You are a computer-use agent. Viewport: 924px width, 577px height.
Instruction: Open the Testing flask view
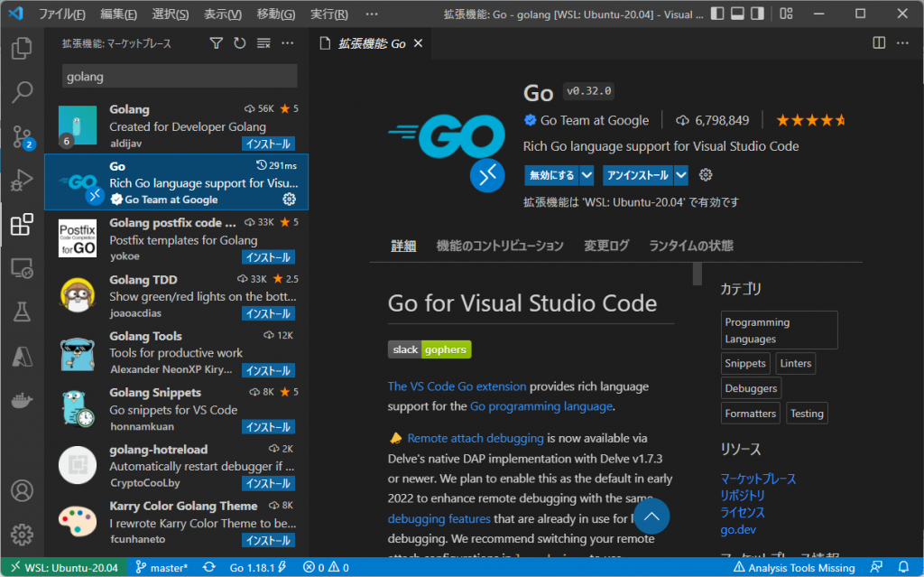22,312
